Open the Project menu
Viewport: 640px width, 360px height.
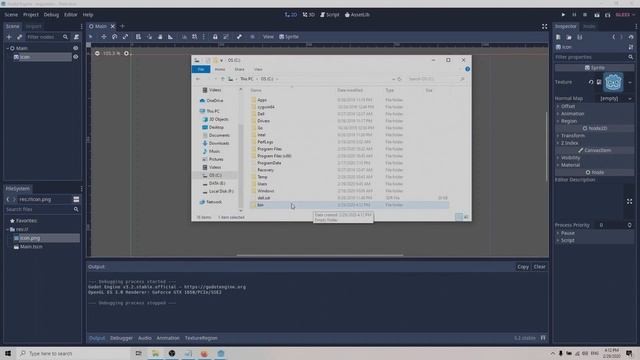pos(31,15)
